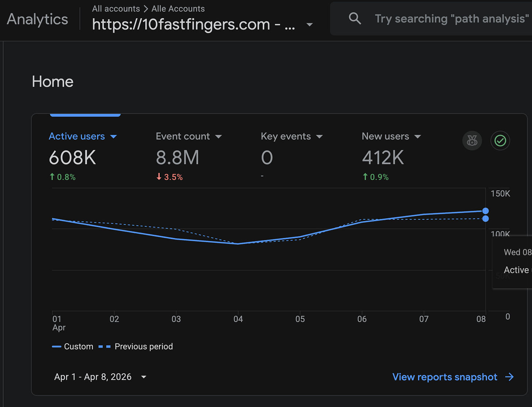Click the All accounts breadcrumb
Image resolution: width=532 pixels, height=407 pixels.
click(x=116, y=9)
